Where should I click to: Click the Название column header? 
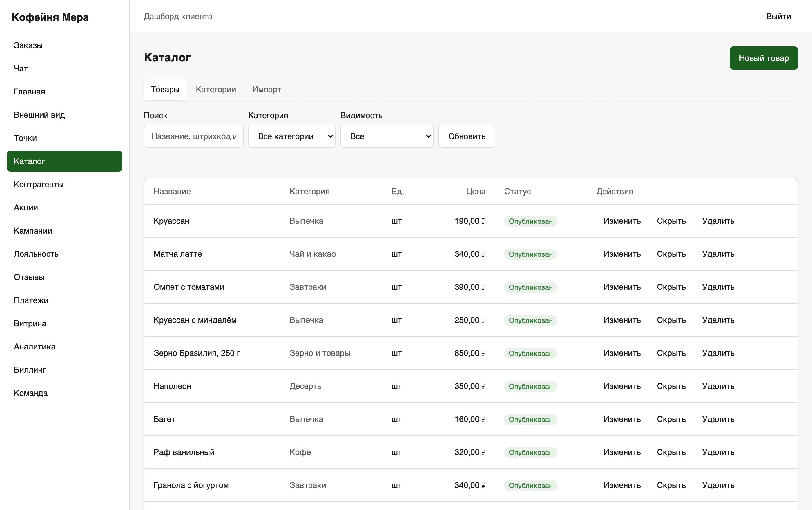click(x=172, y=191)
